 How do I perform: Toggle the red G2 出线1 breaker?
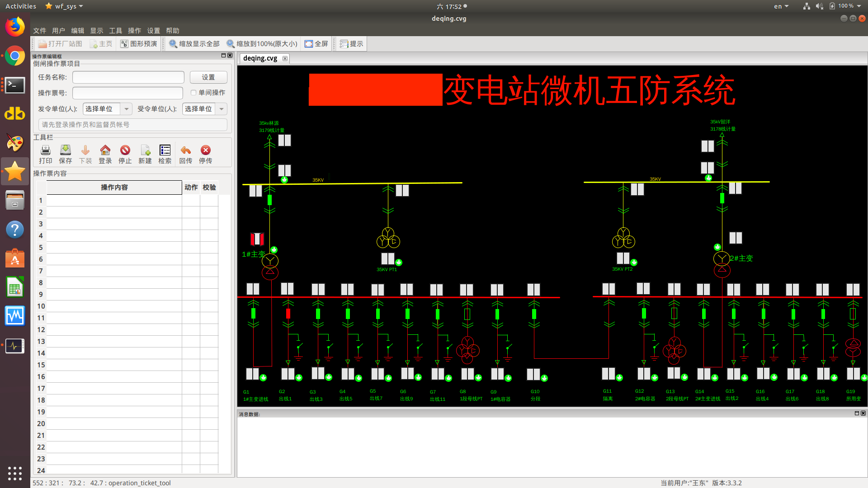pos(288,314)
